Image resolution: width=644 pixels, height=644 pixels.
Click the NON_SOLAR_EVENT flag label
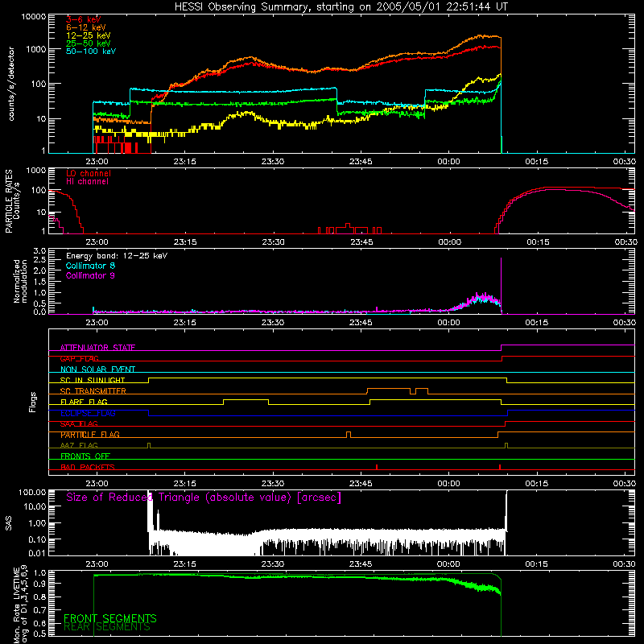[97, 369]
